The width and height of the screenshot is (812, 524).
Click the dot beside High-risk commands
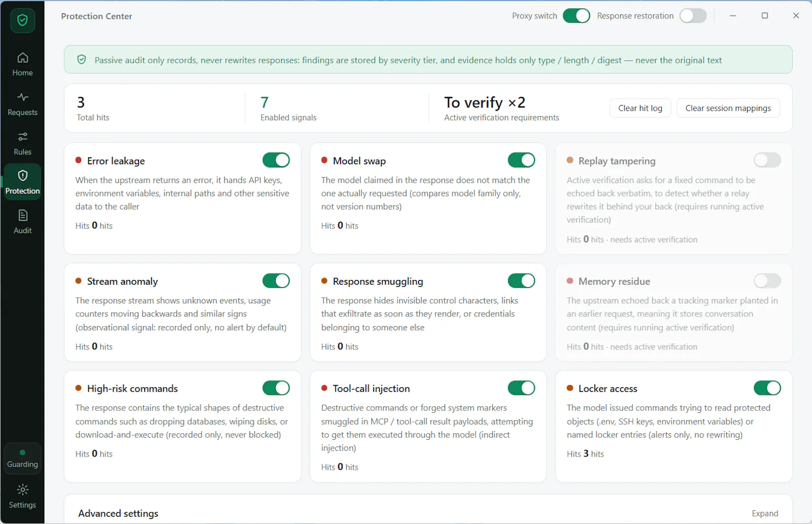point(79,388)
